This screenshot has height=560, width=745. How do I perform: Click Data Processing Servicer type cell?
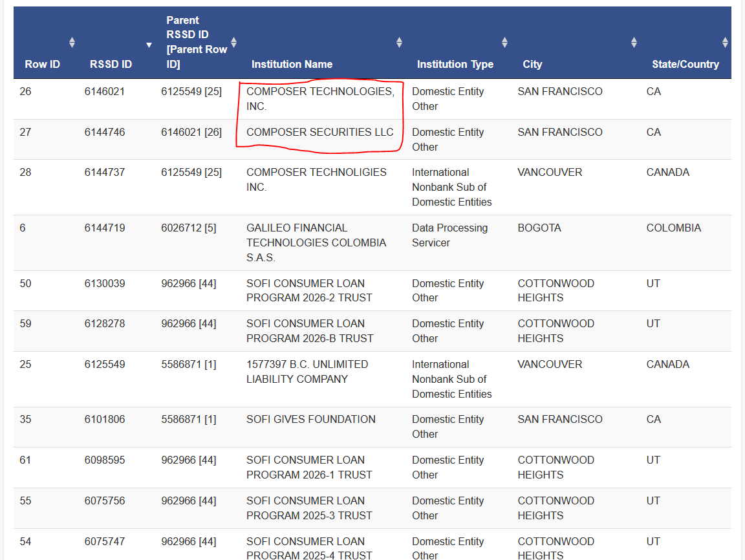point(449,235)
